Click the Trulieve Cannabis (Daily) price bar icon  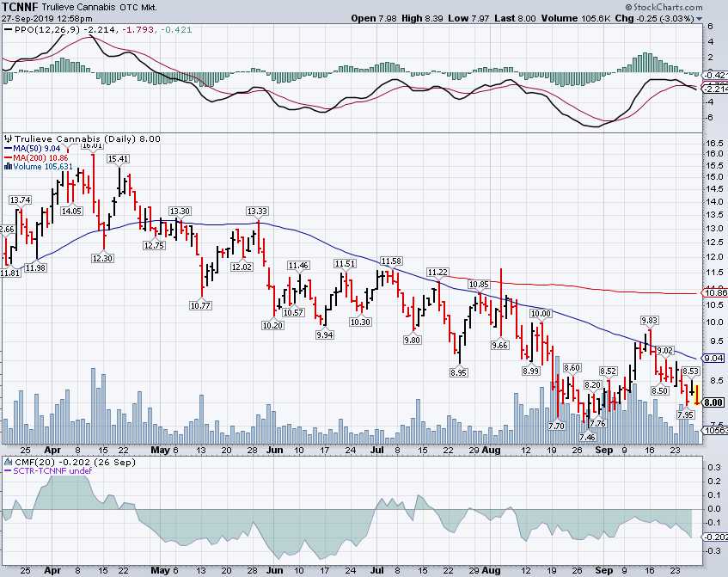8,138
